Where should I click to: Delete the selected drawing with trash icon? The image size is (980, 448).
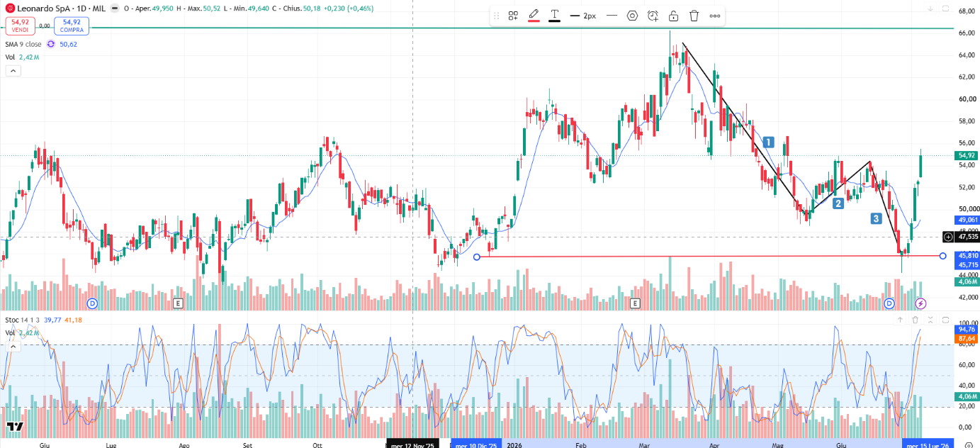click(694, 16)
